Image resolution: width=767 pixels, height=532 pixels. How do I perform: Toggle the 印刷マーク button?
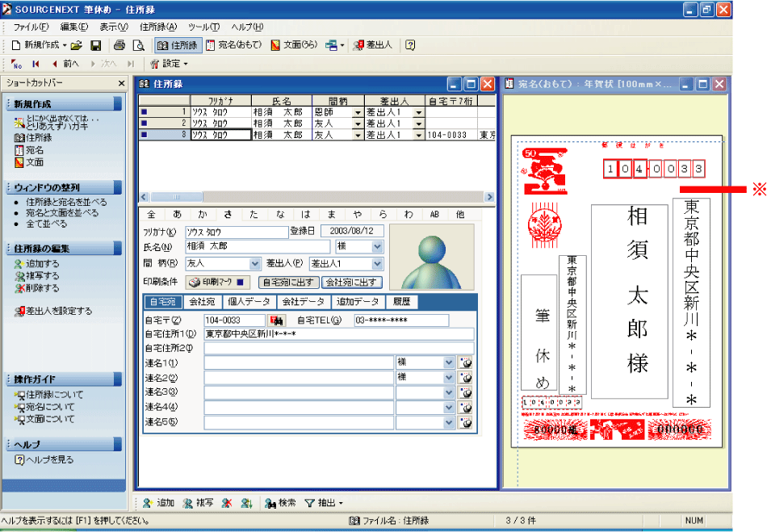pos(218,282)
